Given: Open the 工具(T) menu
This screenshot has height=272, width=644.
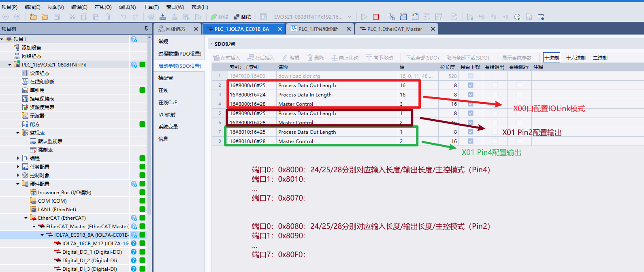Looking at the screenshot, I should pyautogui.click(x=151, y=7).
